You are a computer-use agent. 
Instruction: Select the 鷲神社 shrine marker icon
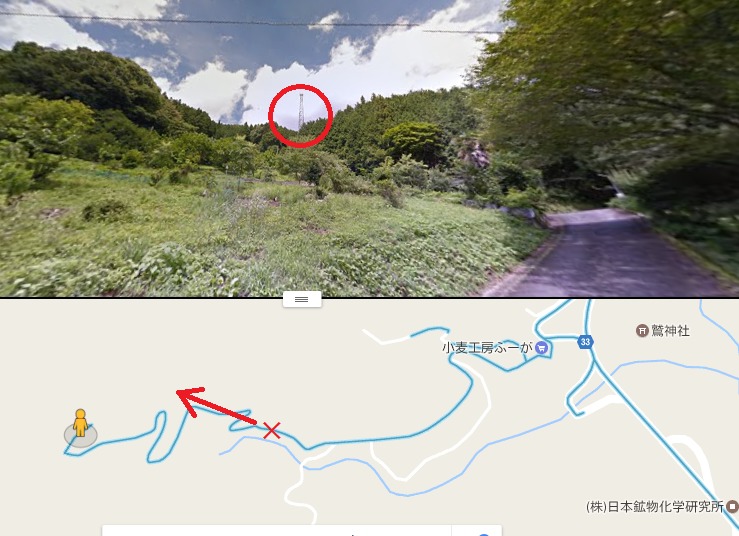(642, 330)
